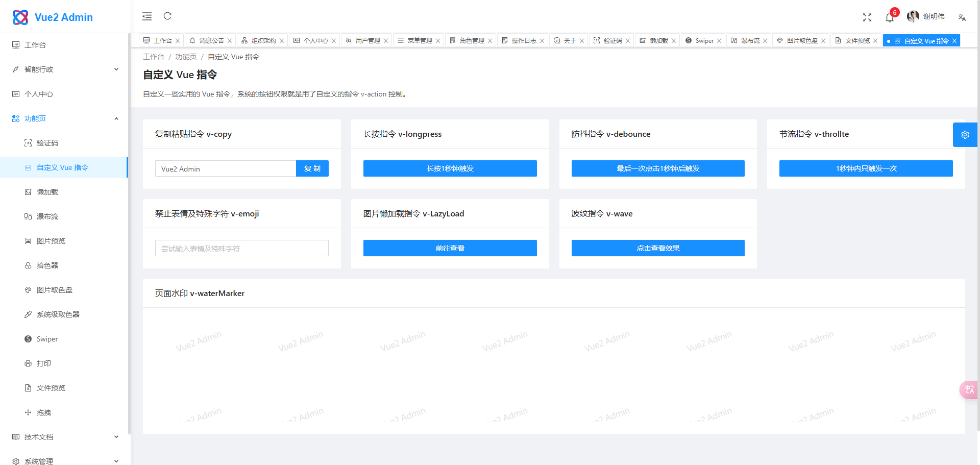Click 工作台 breadcrumb link
The image size is (980, 465).
(154, 57)
